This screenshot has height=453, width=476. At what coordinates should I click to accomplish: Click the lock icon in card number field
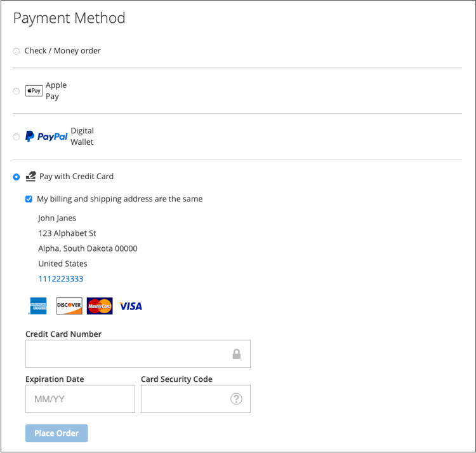pyautogui.click(x=237, y=354)
